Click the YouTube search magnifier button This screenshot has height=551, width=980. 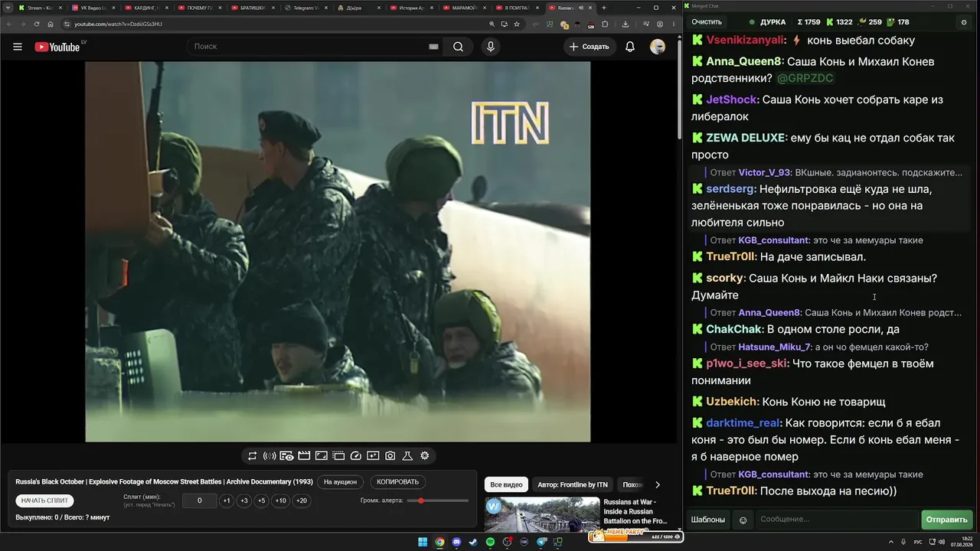tap(458, 47)
